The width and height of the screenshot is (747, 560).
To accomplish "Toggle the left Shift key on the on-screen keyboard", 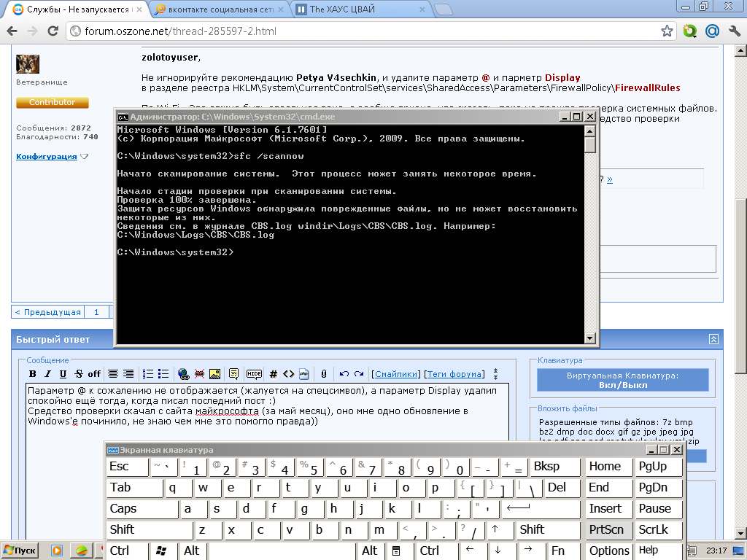I will click(150, 529).
